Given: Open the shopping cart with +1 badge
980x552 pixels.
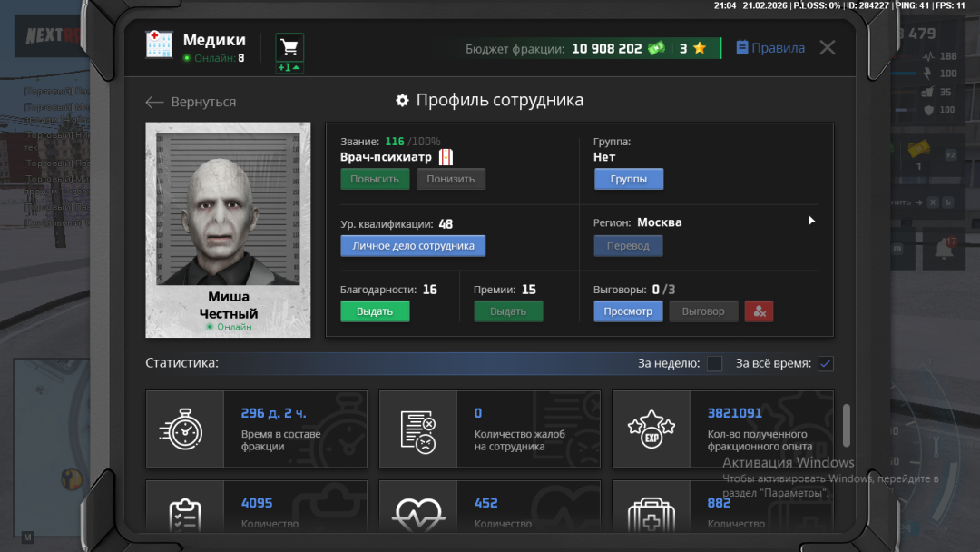Looking at the screenshot, I should coord(289,45).
